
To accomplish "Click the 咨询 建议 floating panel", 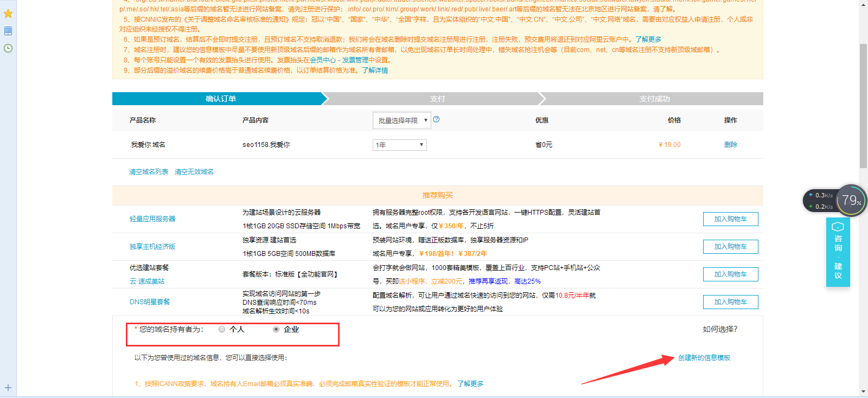I will [x=838, y=252].
